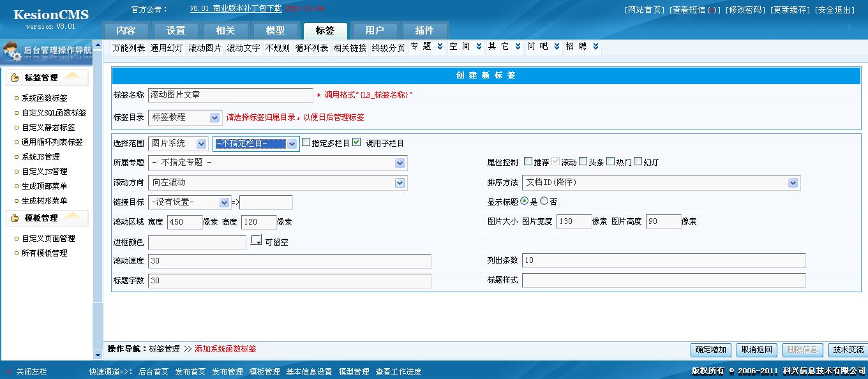868x379 pixels.
Task: Click the 标签管理 folder icon in sidebar
Action: click(x=15, y=78)
